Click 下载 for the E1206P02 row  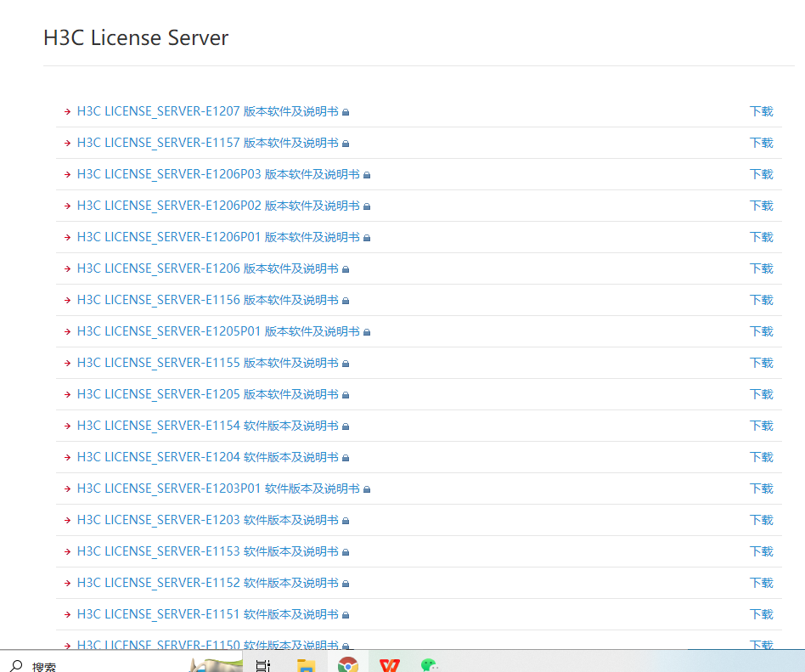762,206
